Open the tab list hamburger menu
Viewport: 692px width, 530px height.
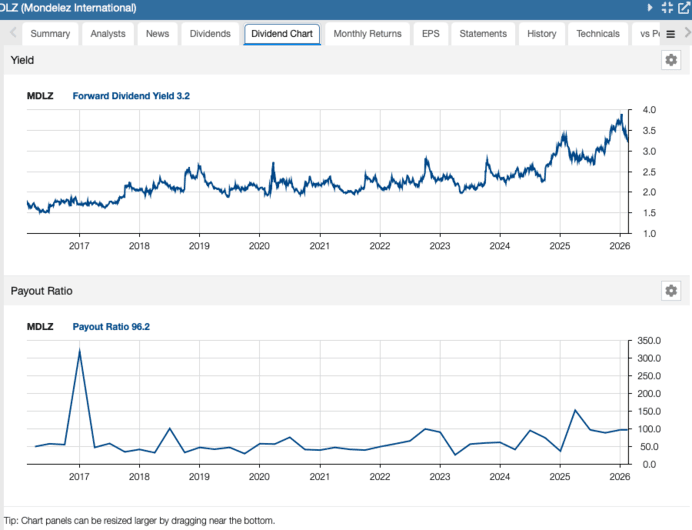pyautogui.click(x=670, y=34)
